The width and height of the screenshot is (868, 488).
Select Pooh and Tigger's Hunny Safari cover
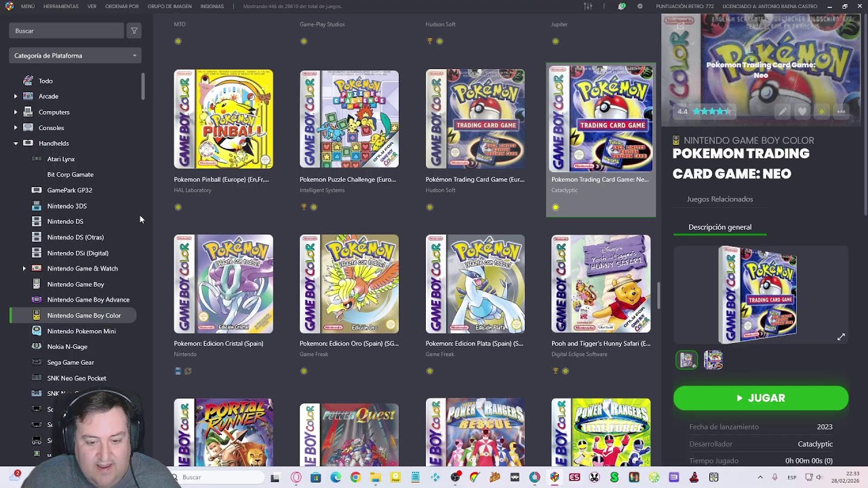tap(601, 284)
